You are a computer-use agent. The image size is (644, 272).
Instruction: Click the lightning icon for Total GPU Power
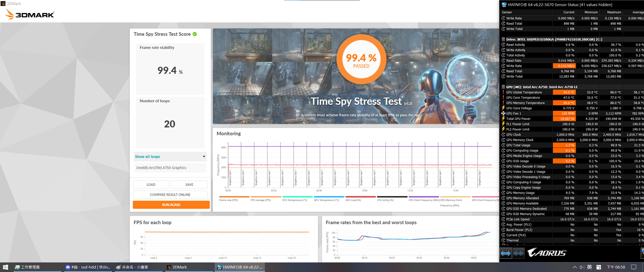coord(503,119)
